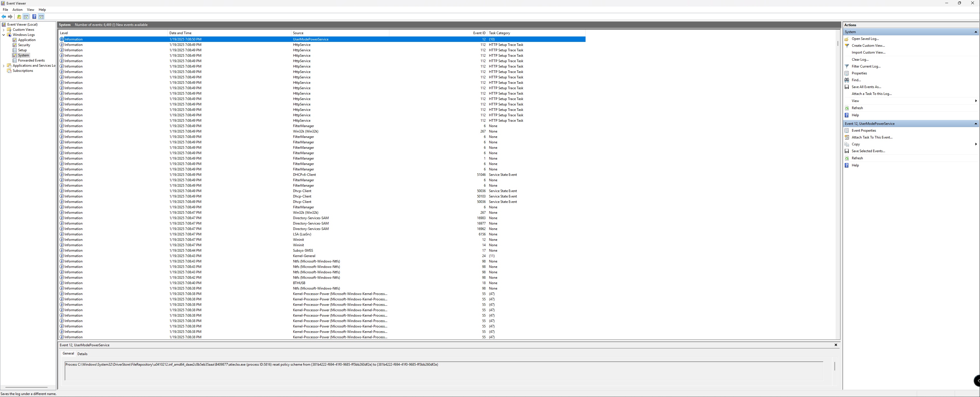The width and height of the screenshot is (980, 397).
Task: Click the Open Saved Log icon
Action: (x=847, y=39)
